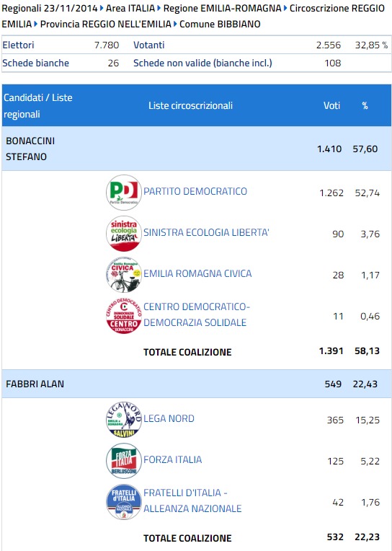The height and width of the screenshot is (551, 392).
Task: Go to Regionali 23/11/2014 breadcrumb
Action: (50, 8)
